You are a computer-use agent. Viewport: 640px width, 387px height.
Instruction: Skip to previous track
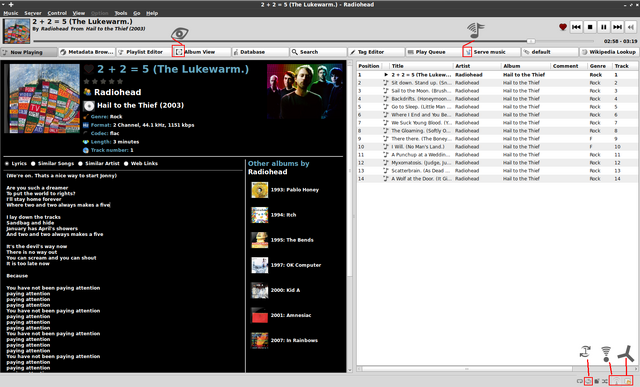click(x=576, y=27)
